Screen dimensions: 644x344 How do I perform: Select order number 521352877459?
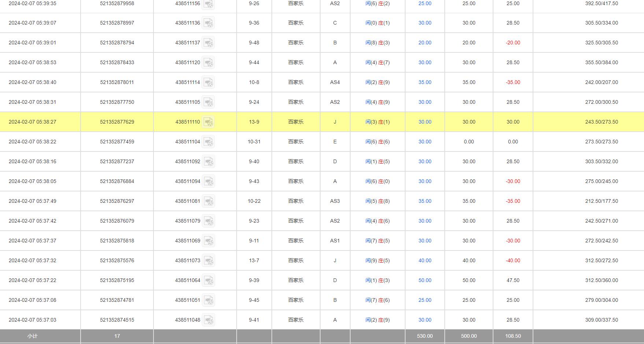pyautogui.click(x=117, y=142)
